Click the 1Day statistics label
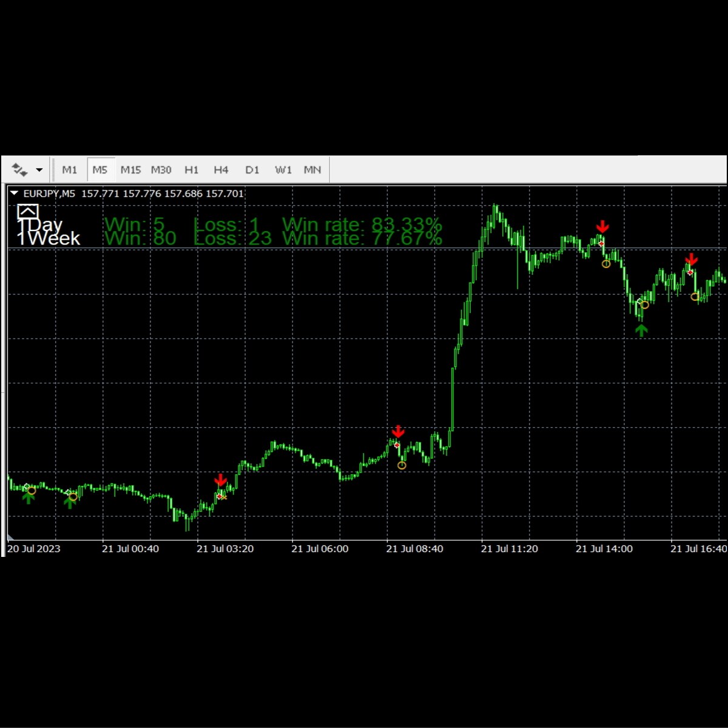Image resolution: width=728 pixels, height=728 pixels. coord(40,224)
